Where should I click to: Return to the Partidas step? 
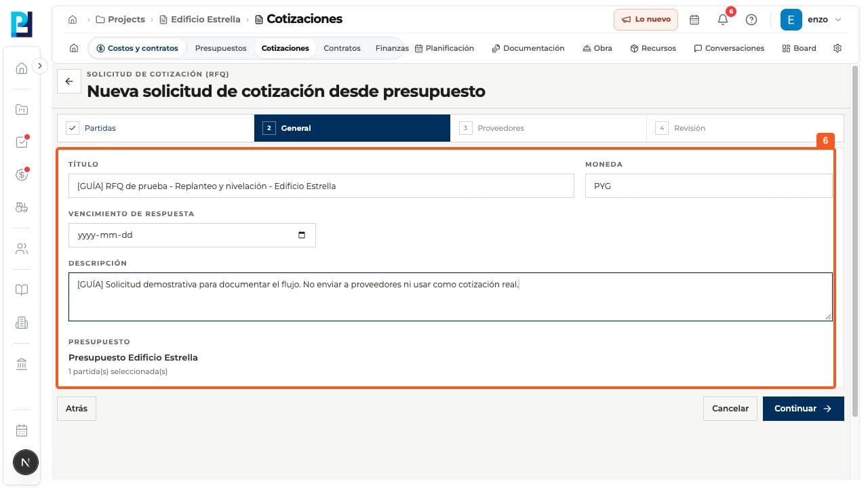click(156, 128)
